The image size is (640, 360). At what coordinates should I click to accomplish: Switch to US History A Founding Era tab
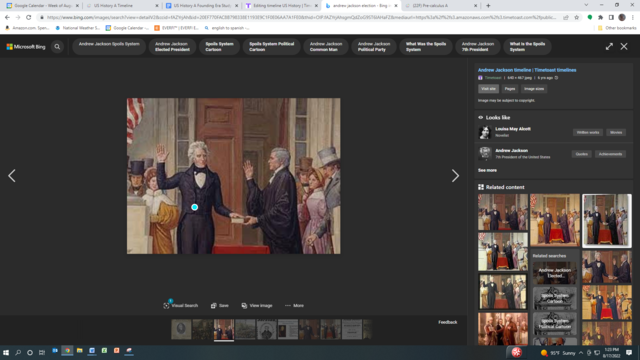[202, 6]
